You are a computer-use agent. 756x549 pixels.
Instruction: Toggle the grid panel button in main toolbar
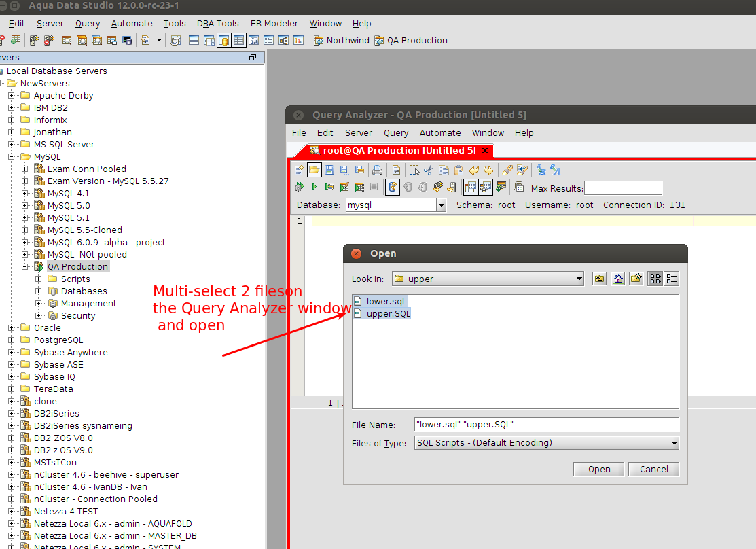tap(238, 41)
